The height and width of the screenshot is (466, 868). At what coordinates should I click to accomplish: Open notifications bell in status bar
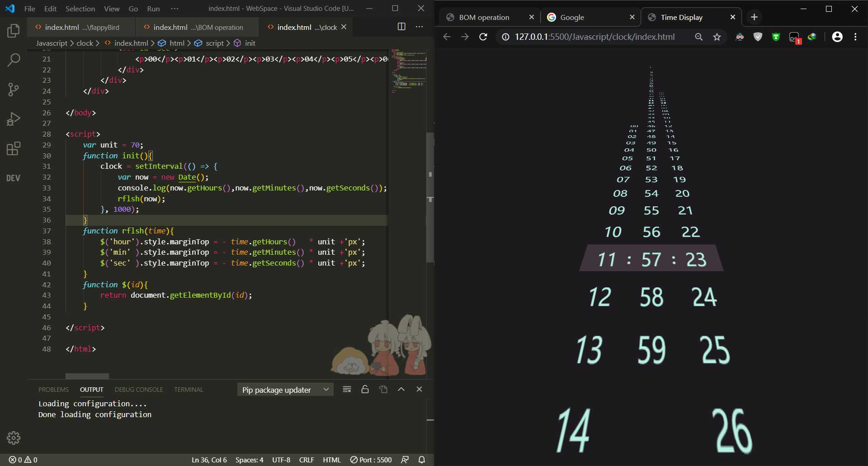pyautogui.click(x=422, y=460)
